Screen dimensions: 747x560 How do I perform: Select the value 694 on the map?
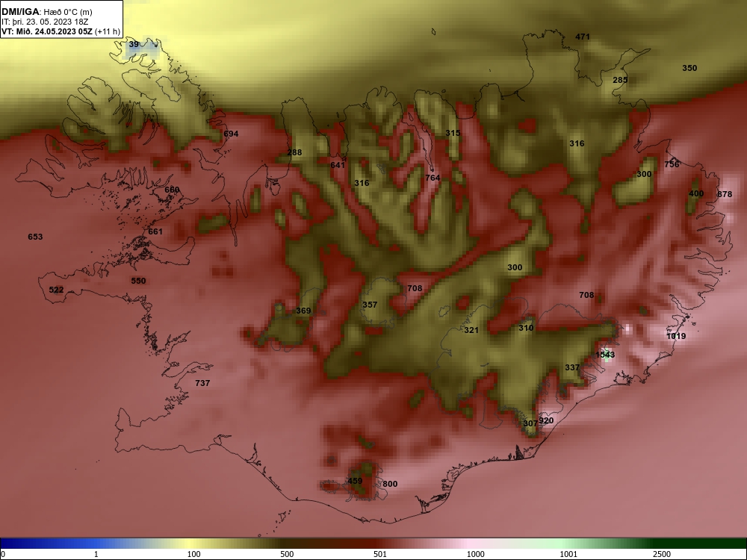click(x=231, y=134)
